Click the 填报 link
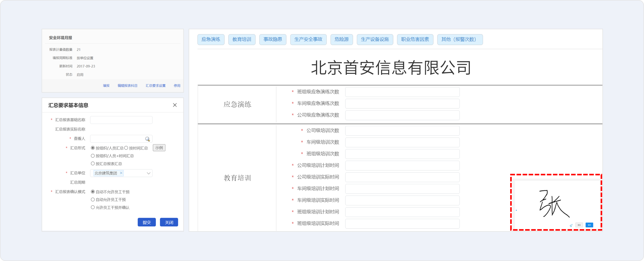Image resolution: width=644 pixels, height=261 pixels. [x=106, y=86]
